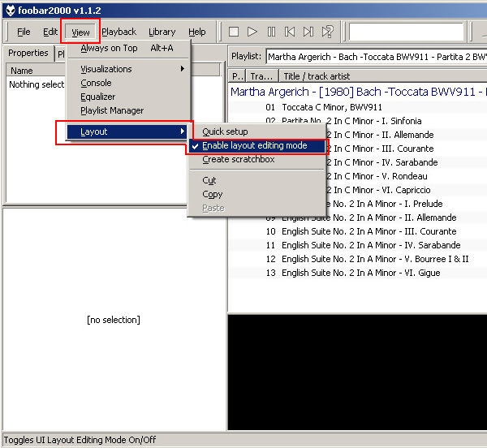Click the Nothing selected properties row
The image size is (487, 448).
click(36, 84)
